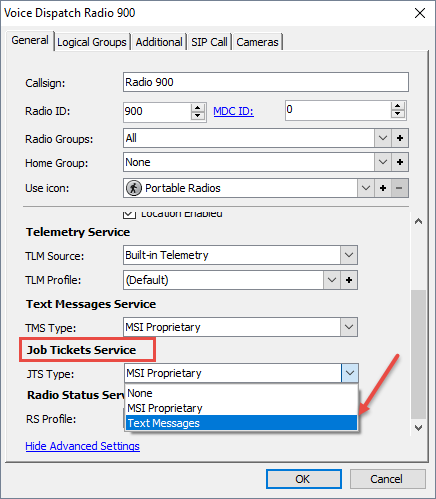436x499 pixels.
Task: Add a new home group with plus button
Action: [400, 162]
